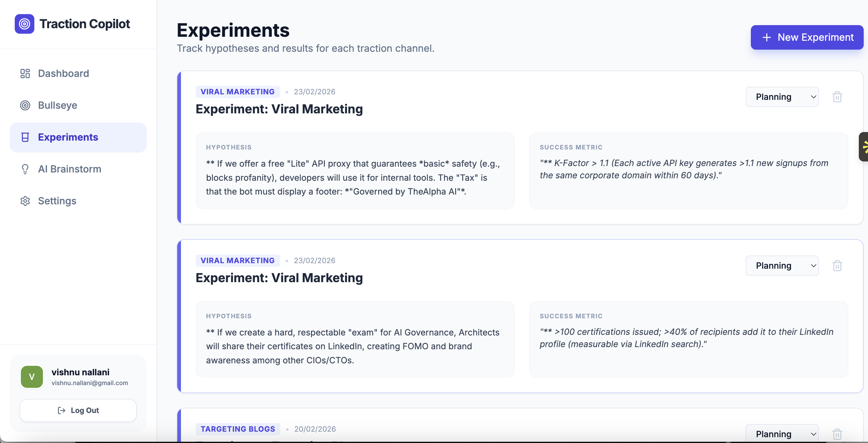Open the AI Brainstorm page
Image resolution: width=868 pixels, height=443 pixels.
[x=69, y=169]
